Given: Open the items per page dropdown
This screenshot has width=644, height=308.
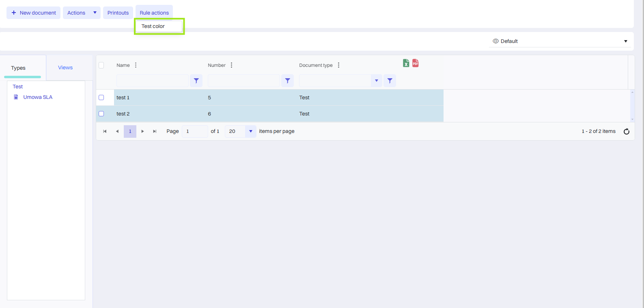Looking at the screenshot, I should pyautogui.click(x=250, y=131).
